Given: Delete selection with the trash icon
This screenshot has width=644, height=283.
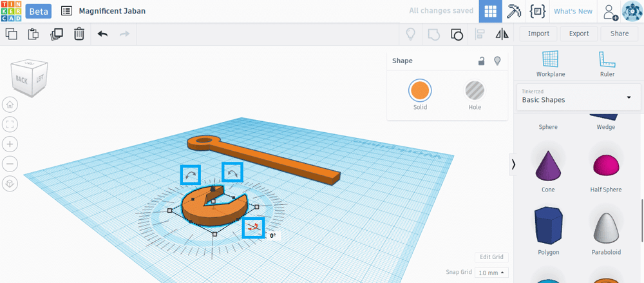Looking at the screenshot, I should 79,34.
